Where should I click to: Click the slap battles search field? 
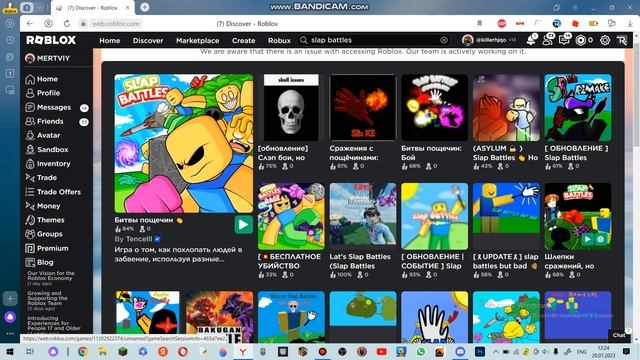pos(373,40)
